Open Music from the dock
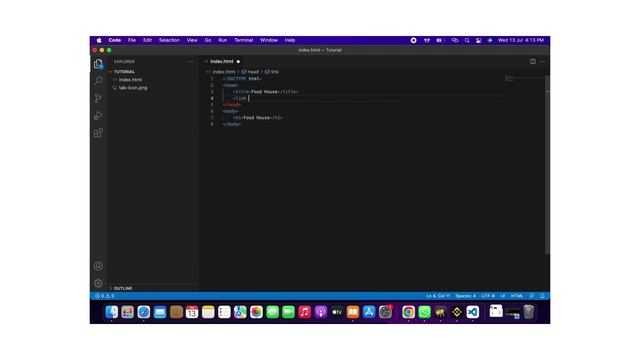 pyautogui.click(x=304, y=312)
